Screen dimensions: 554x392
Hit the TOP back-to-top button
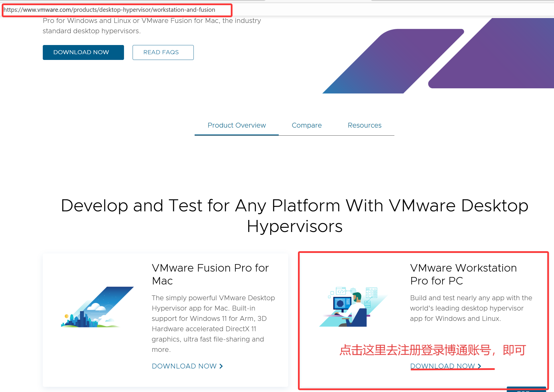(x=526, y=390)
